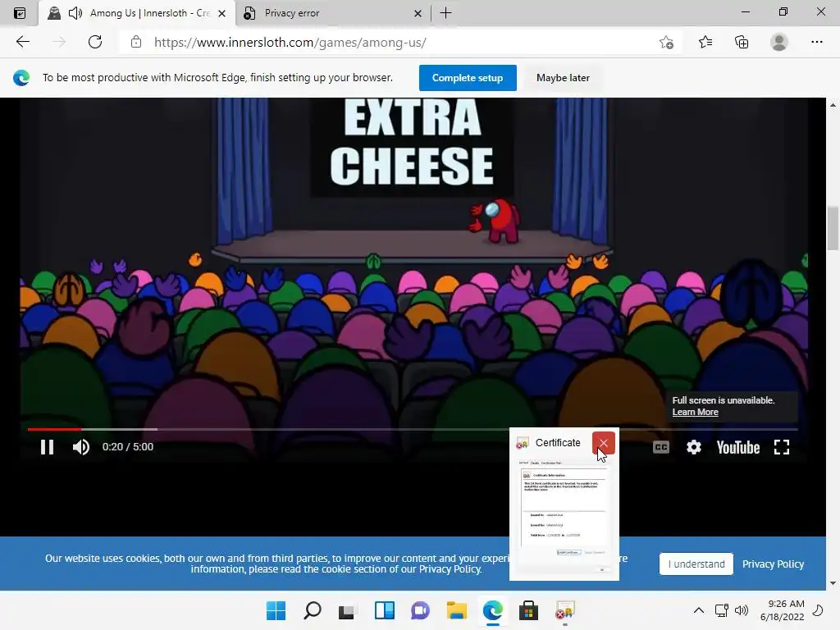Image resolution: width=840 pixels, height=630 pixels.
Task: Close the Privacy error tab
Action: click(x=418, y=13)
